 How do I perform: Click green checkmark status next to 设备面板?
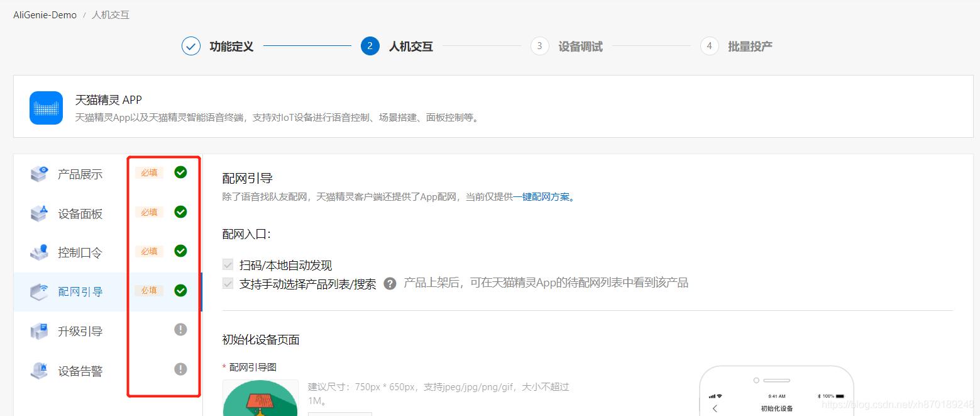180,212
